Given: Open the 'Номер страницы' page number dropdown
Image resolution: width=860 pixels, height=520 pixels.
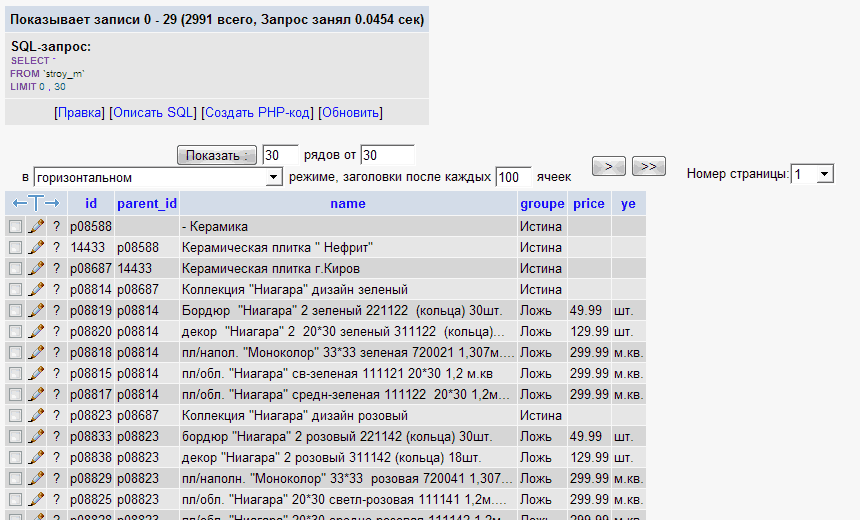Looking at the screenshot, I should (x=812, y=174).
